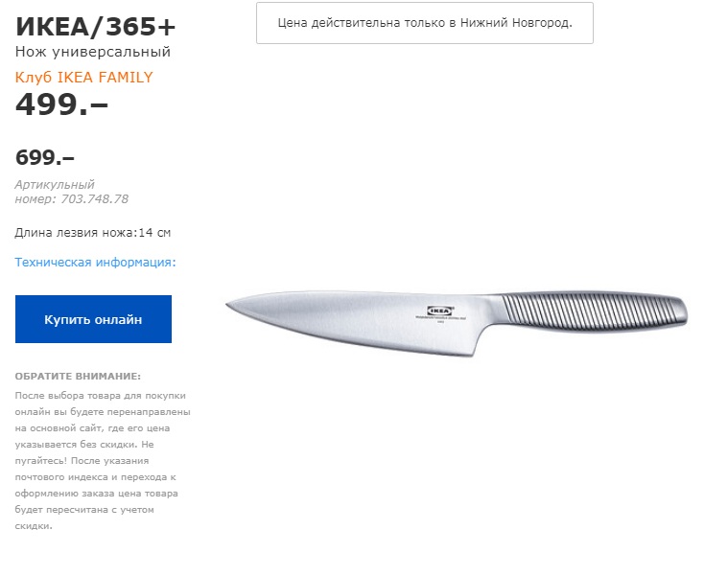Click the online purchase redirect notice paragraph
The height and width of the screenshot is (576, 728).
point(103,461)
